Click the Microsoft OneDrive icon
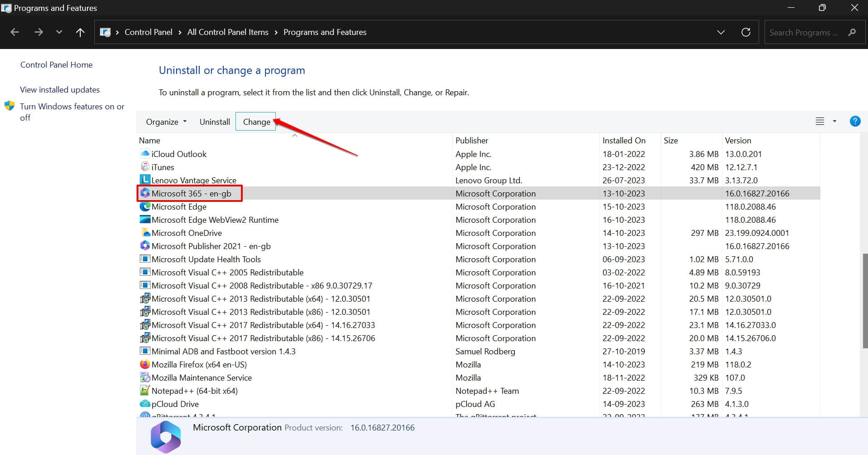Image resolution: width=868 pixels, height=455 pixels. tap(145, 233)
